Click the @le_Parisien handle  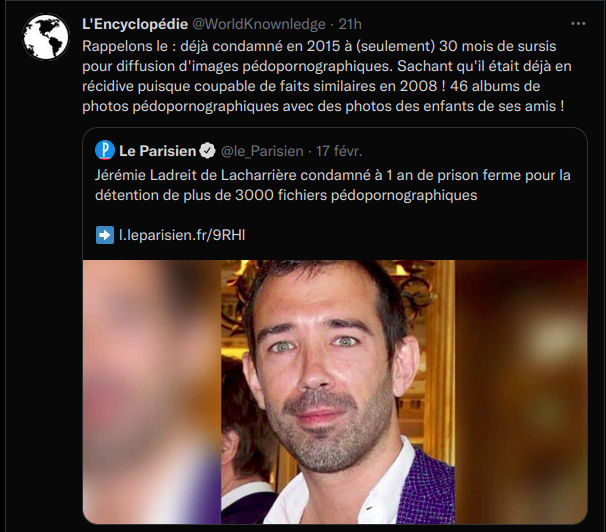(x=262, y=151)
